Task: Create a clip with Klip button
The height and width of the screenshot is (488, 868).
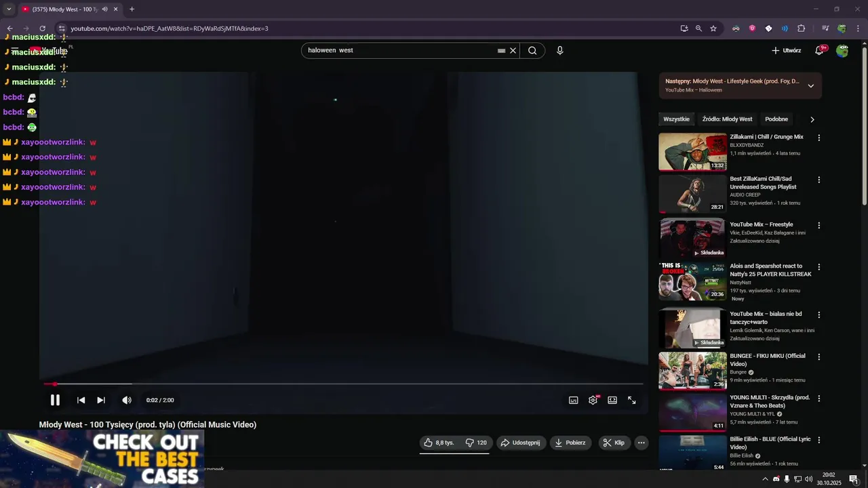Action: coord(614,443)
